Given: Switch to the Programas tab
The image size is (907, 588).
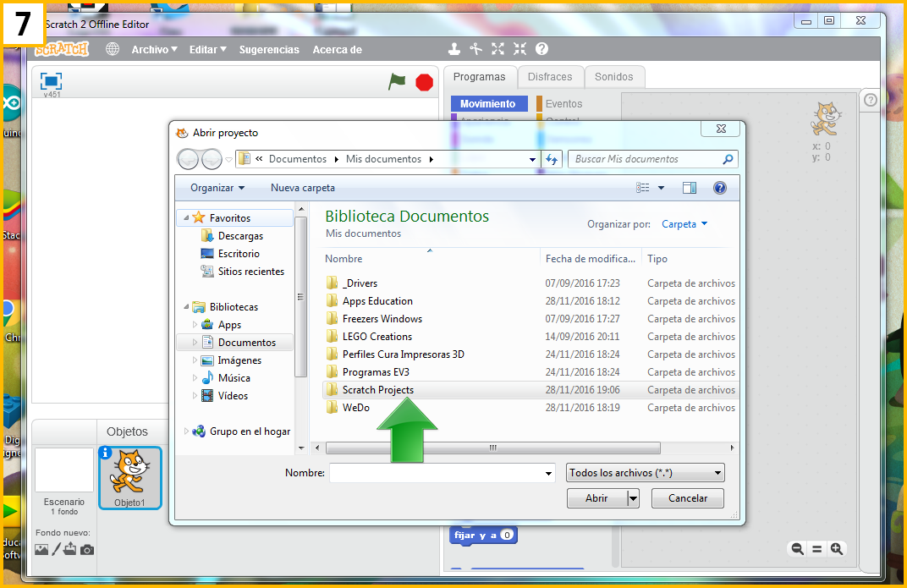Looking at the screenshot, I should tap(479, 77).
